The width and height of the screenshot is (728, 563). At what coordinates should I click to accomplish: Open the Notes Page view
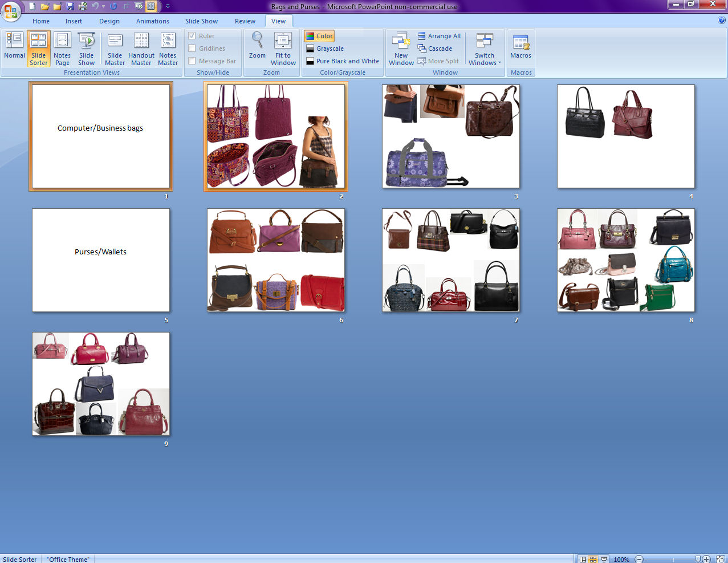[x=62, y=48]
